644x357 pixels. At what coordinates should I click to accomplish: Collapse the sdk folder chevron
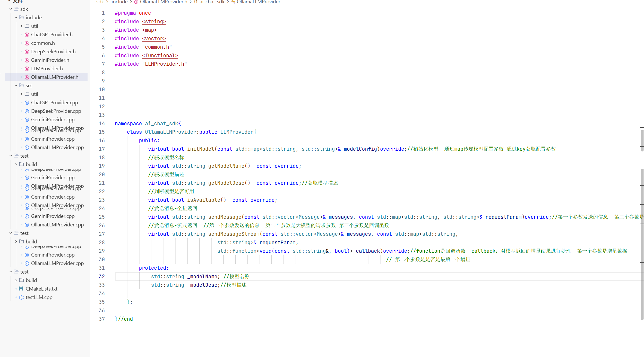[11, 9]
